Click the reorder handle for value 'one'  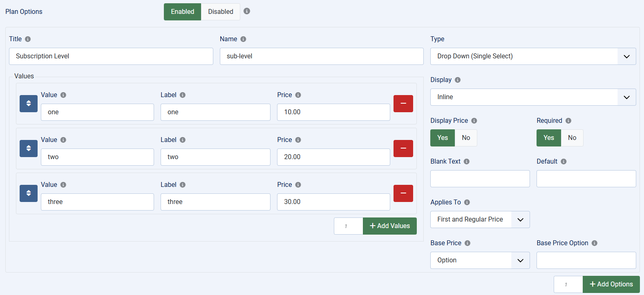click(x=29, y=104)
